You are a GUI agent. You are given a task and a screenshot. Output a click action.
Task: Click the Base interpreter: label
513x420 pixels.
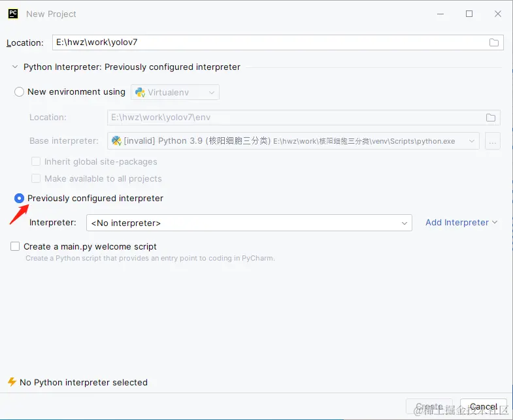click(64, 140)
